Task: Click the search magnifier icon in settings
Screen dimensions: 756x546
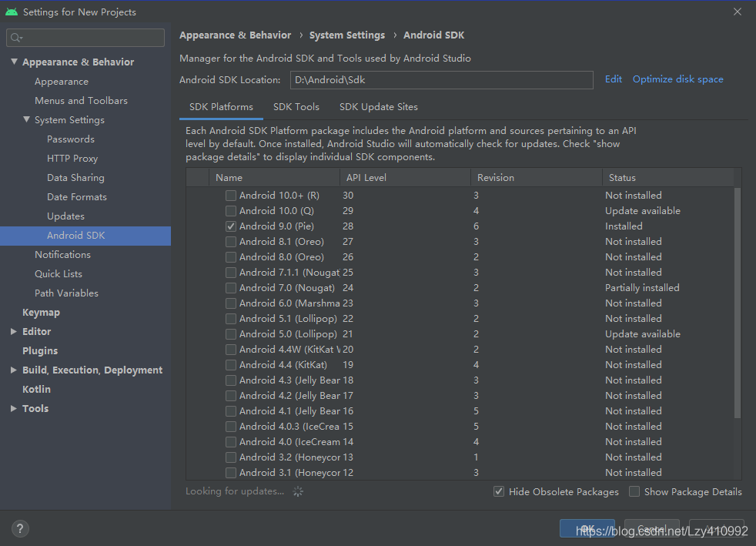Action: 16,38
